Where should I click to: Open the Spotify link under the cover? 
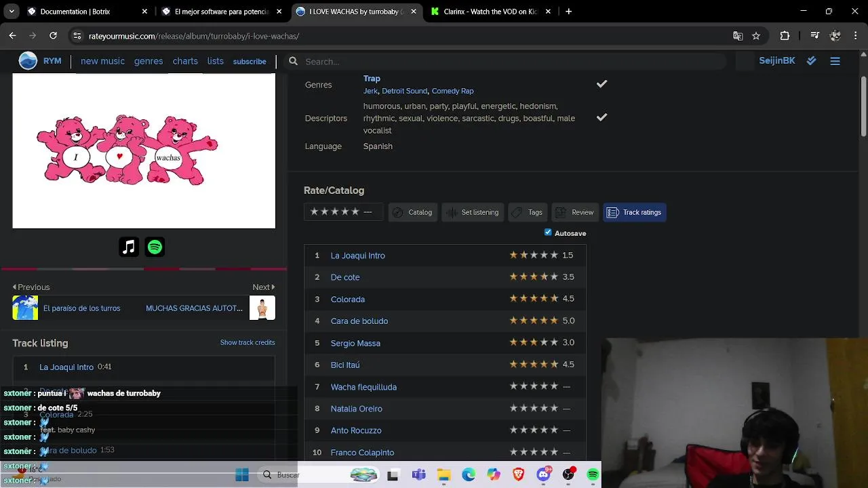pos(155,247)
